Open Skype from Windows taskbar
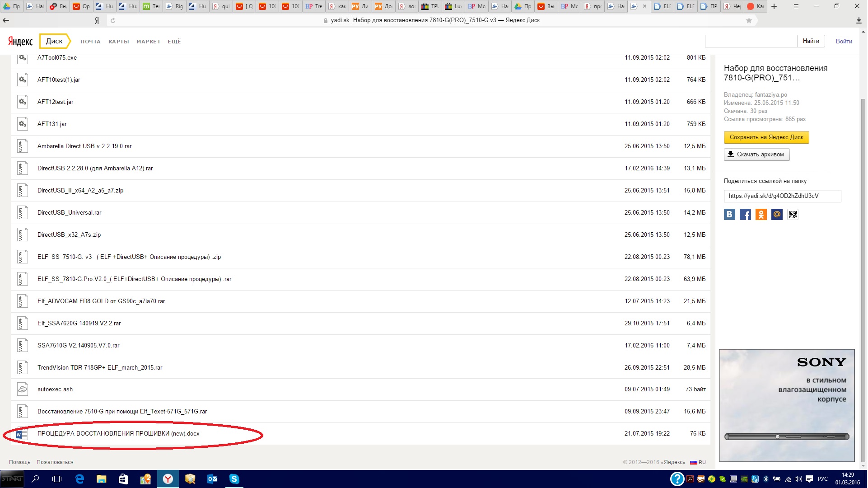 pyautogui.click(x=234, y=479)
